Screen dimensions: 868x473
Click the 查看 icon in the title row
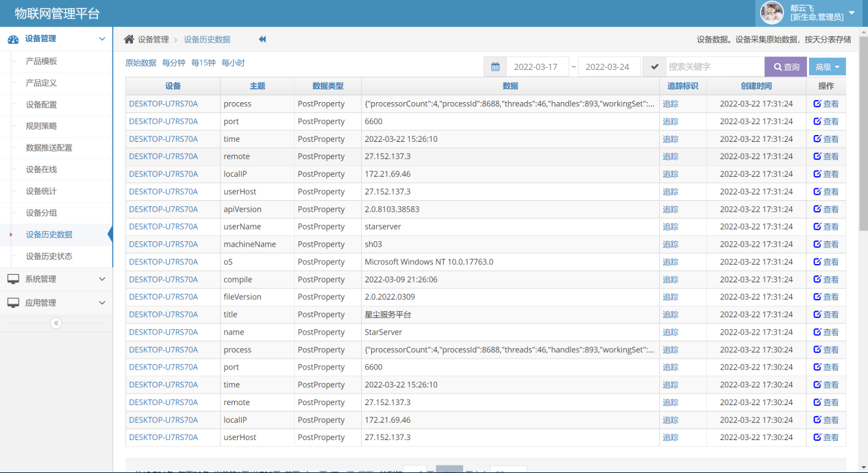[817, 315]
